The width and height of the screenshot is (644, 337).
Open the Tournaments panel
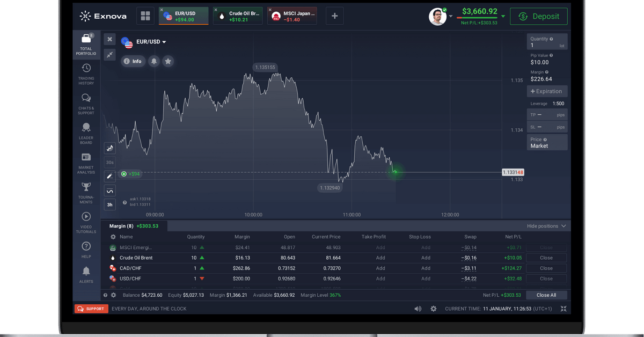tap(86, 191)
